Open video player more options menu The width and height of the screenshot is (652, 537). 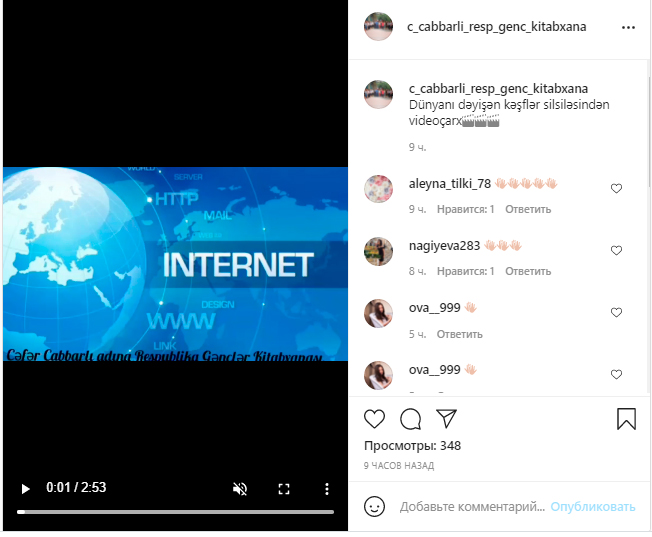(327, 489)
